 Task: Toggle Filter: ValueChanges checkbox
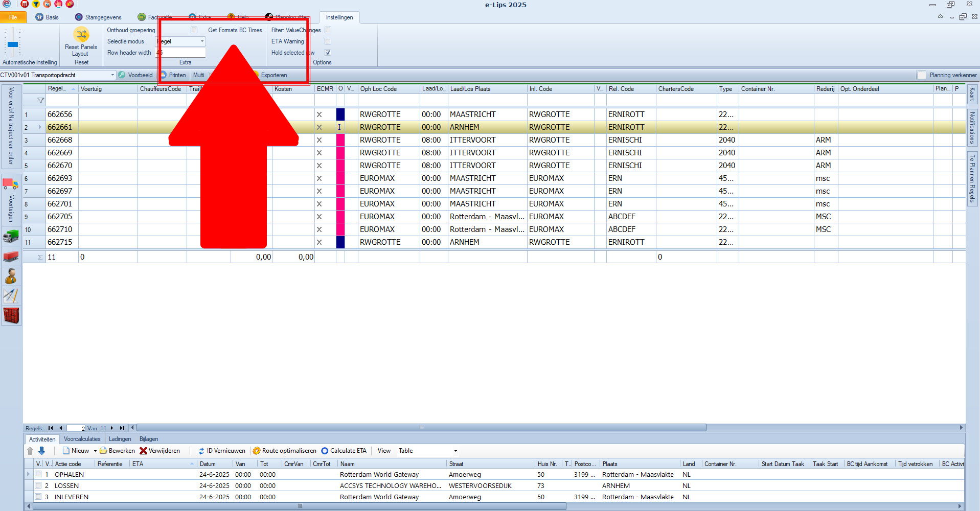tap(328, 30)
